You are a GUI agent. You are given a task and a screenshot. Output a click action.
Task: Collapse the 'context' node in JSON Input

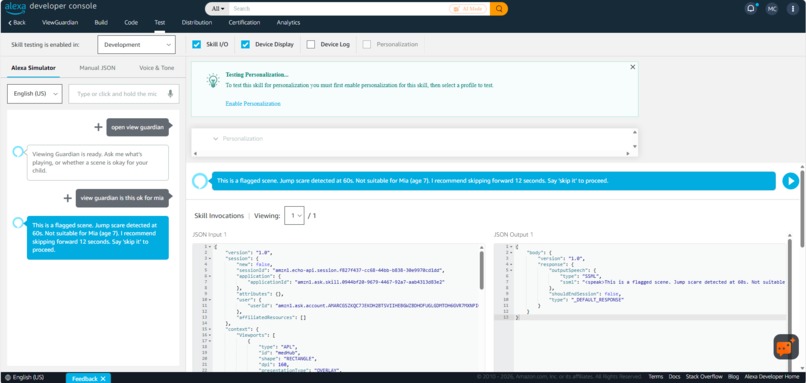tap(209, 329)
